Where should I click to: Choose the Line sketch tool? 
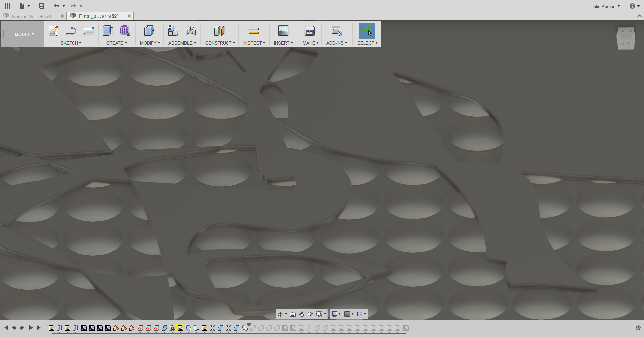(x=71, y=31)
